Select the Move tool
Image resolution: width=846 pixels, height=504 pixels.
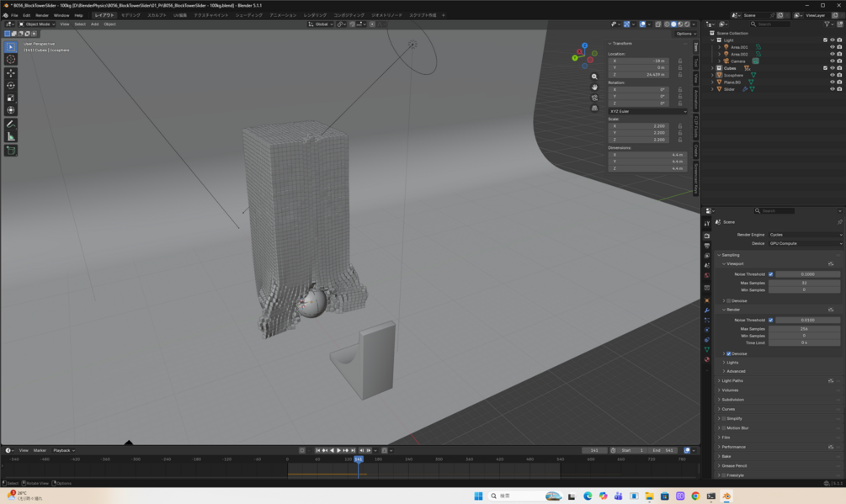click(11, 72)
